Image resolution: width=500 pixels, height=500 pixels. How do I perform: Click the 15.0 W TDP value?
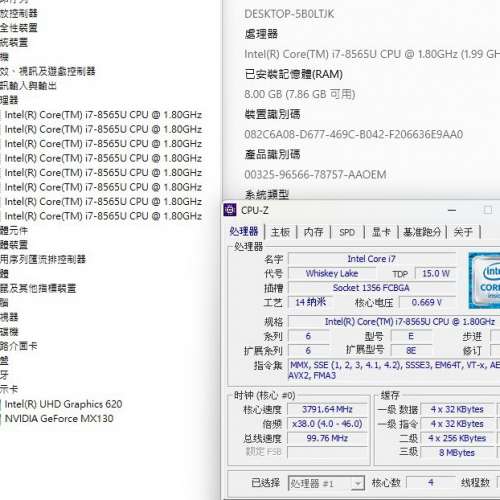436,273
